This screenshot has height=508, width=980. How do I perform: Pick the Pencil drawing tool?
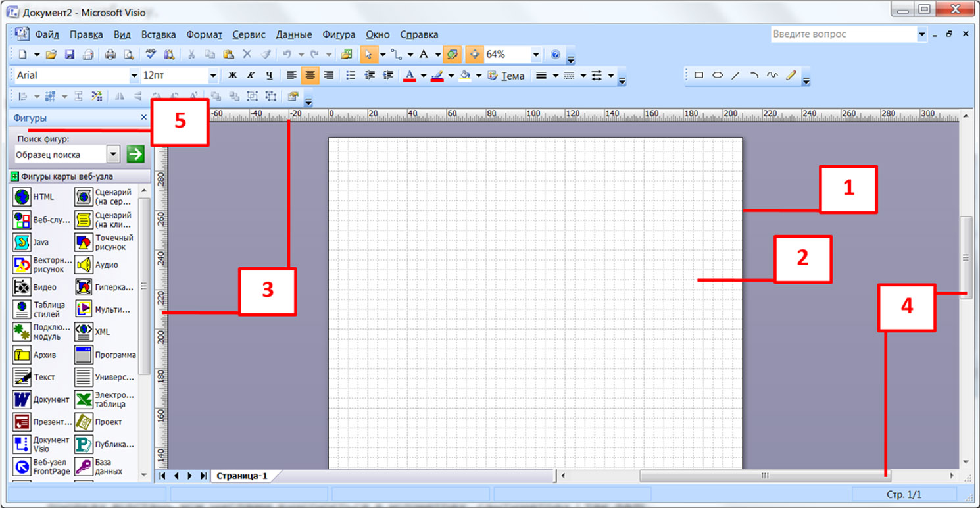(791, 76)
